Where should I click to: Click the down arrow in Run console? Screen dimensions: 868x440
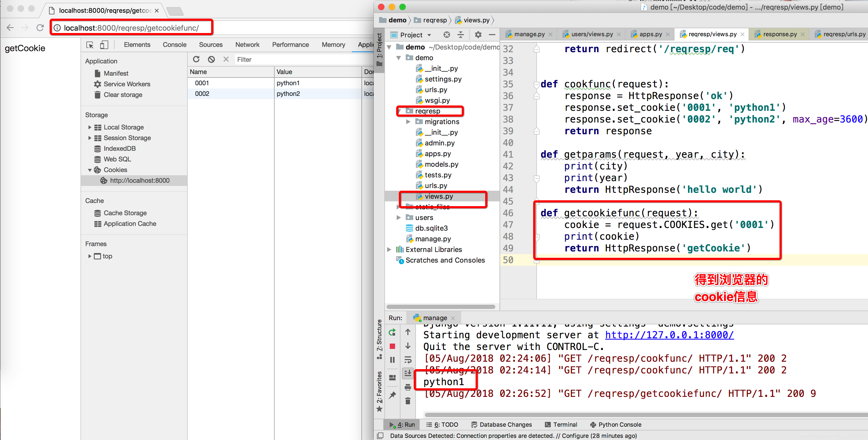tap(408, 346)
